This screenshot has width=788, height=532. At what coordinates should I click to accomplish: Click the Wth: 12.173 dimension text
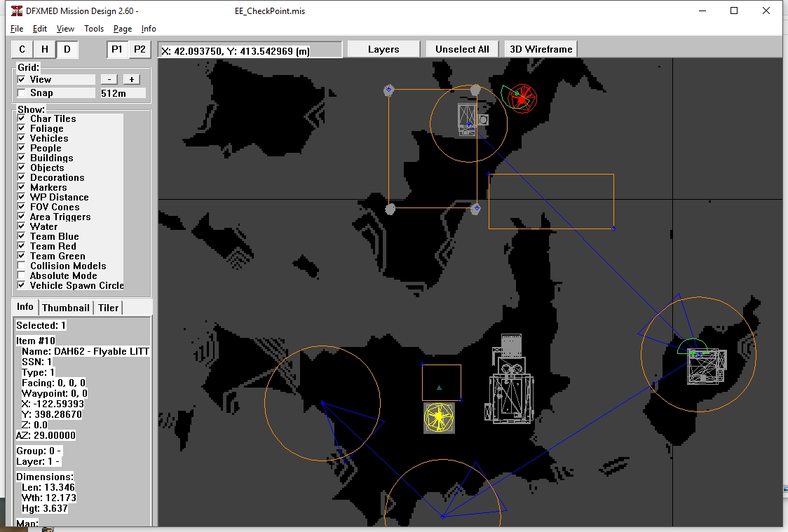point(49,498)
